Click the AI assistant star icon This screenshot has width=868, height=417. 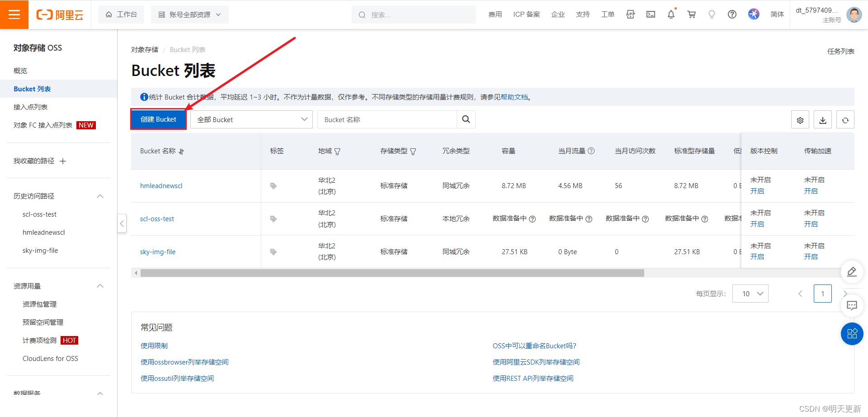754,14
